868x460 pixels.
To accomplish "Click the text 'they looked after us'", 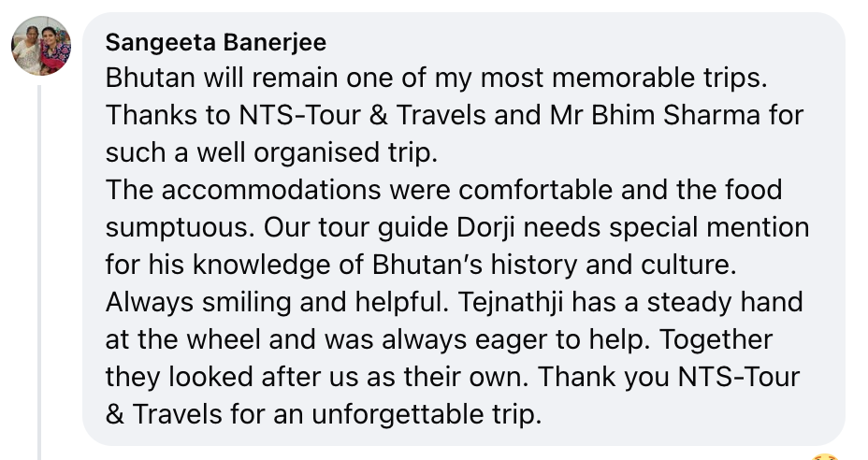I will click(x=219, y=377).
